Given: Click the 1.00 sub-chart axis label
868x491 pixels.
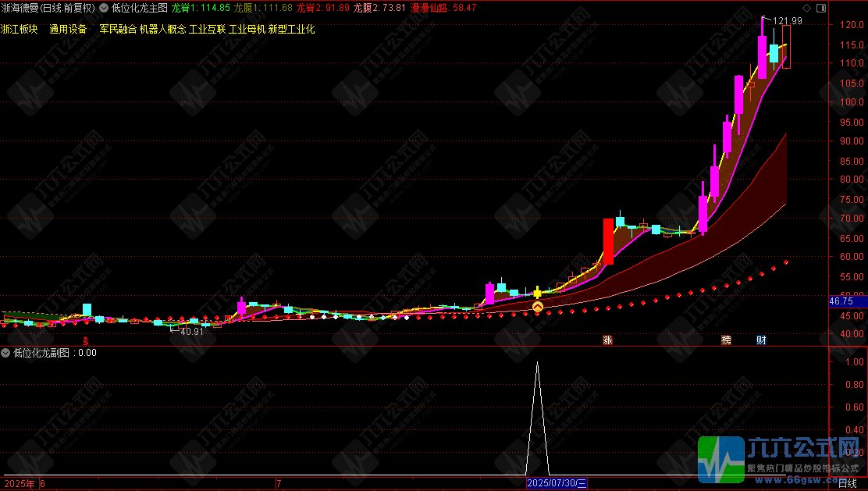Looking at the screenshot, I should (x=854, y=362).
